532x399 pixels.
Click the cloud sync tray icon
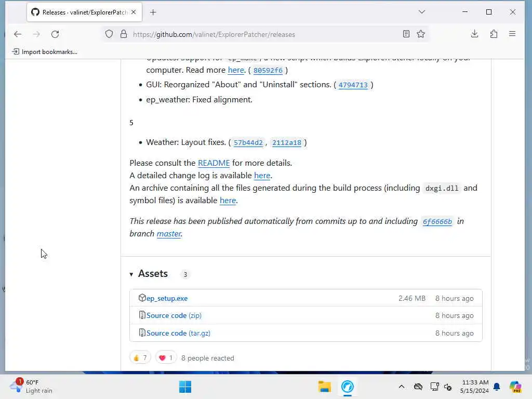point(418,387)
